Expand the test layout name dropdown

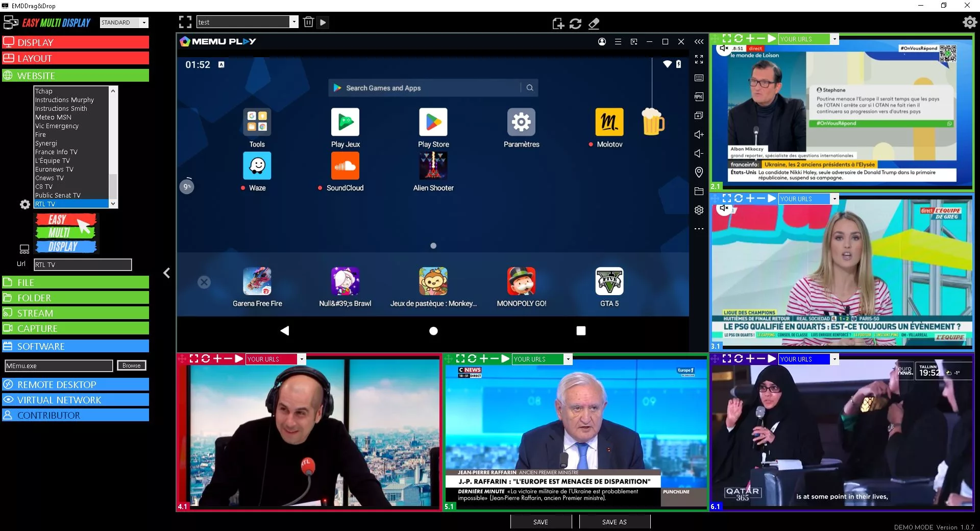[x=294, y=22]
